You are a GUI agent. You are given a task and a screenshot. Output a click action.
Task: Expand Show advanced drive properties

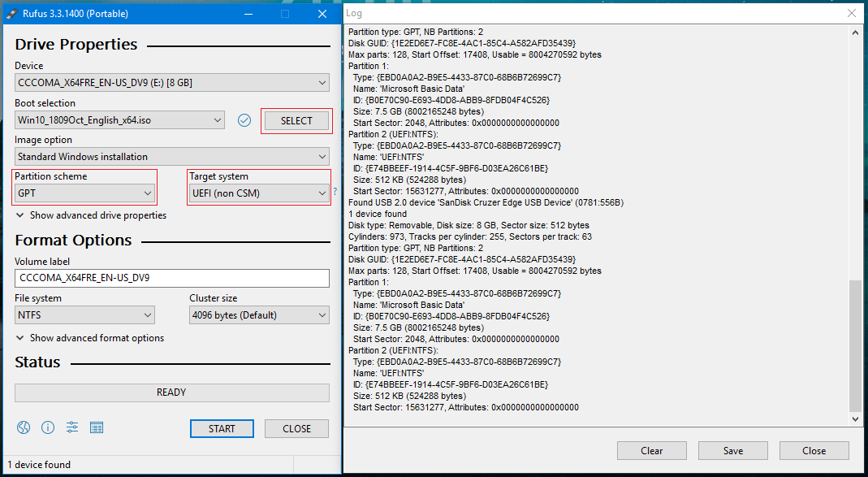click(x=91, y=215)
